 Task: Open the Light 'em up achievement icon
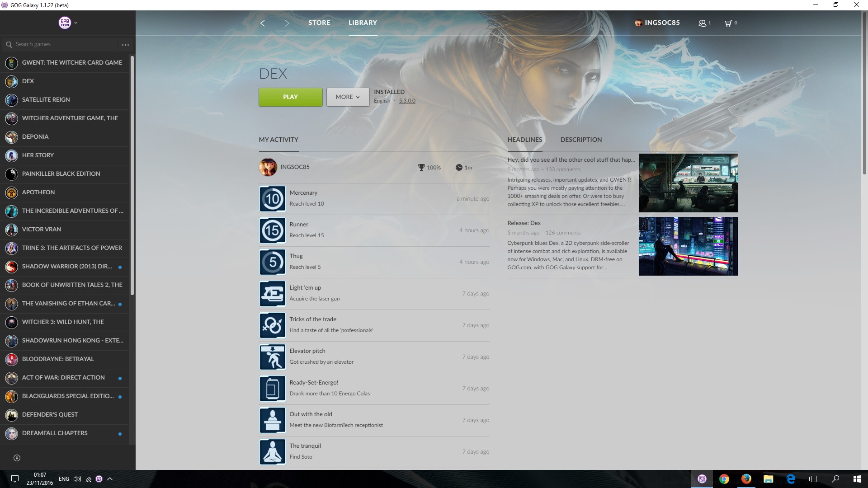coord(272,294)
